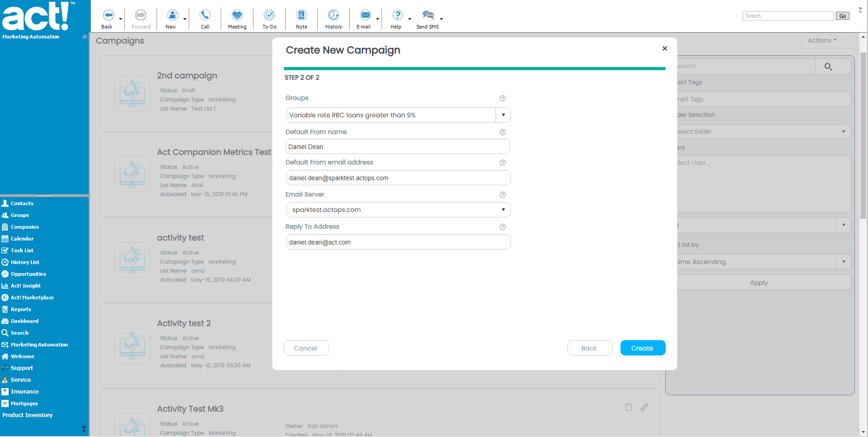Open Calendar in the sidebar

[x=22, y=239]
